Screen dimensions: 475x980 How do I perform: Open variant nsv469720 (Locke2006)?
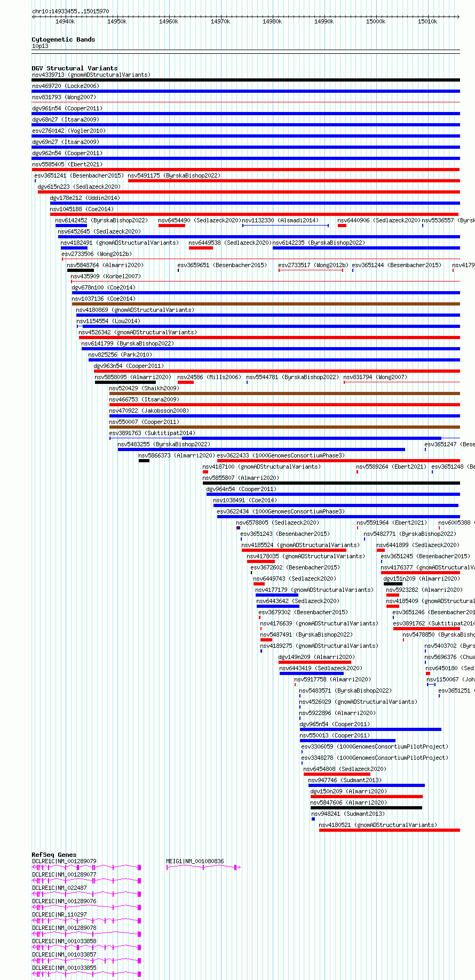tap(66, 86)
